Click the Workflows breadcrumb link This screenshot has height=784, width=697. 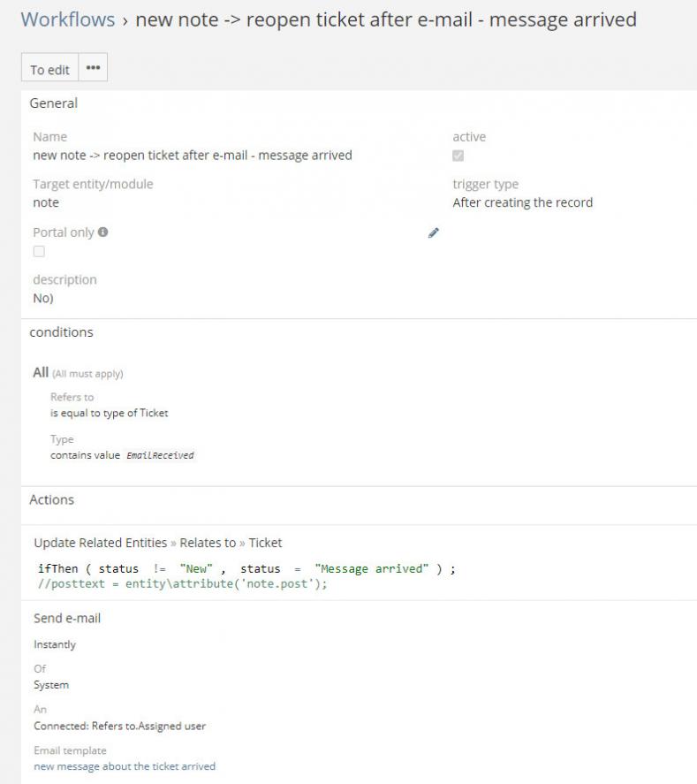tap(68, 19)
